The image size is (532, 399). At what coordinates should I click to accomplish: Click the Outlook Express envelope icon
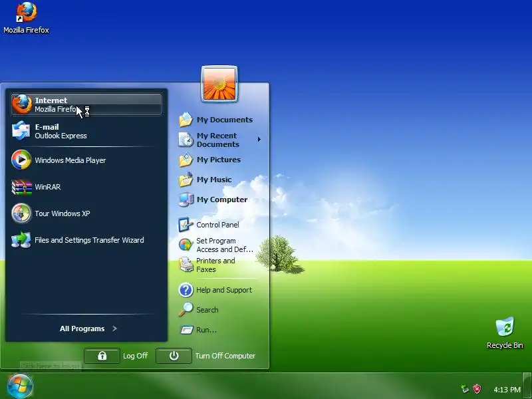[21, 130]
